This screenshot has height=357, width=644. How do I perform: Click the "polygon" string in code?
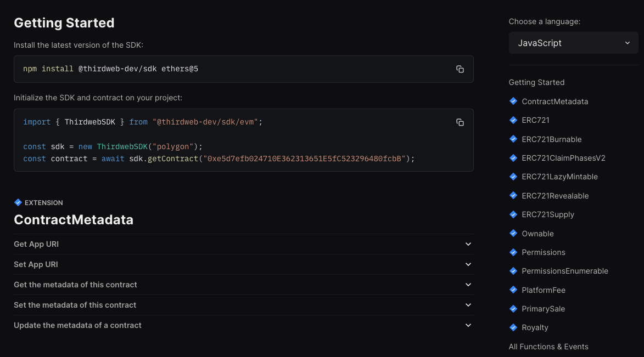pos(173,146)
